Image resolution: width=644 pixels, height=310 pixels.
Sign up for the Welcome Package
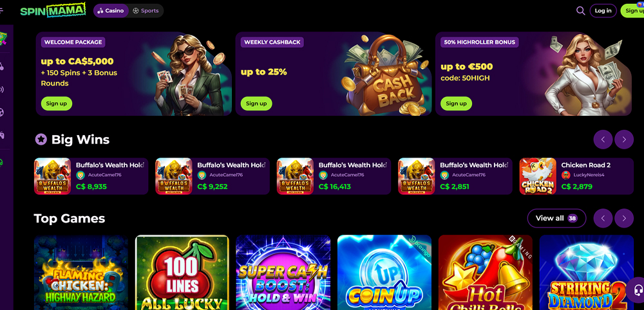pos(56,104)
